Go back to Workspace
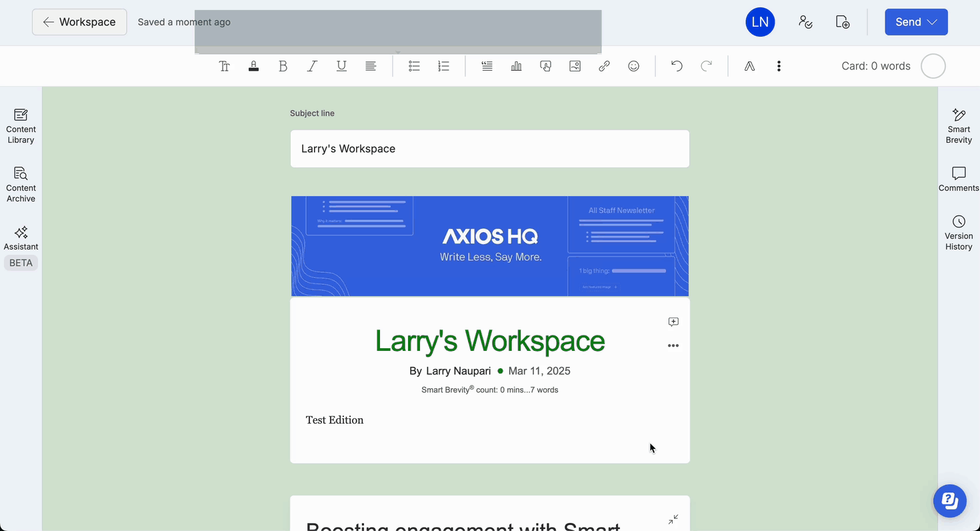The image size is (980, 531). pos(79,22)
